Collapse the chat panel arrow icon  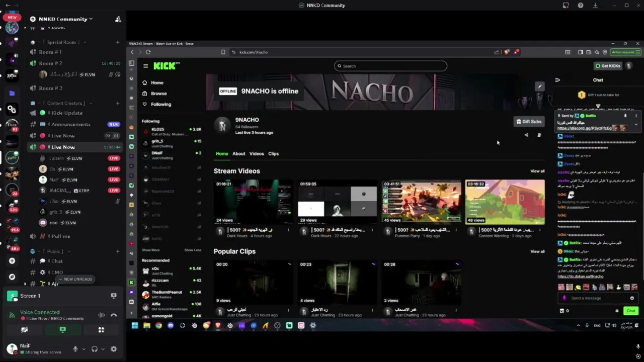pyautogui.click(x=557, y=80)
